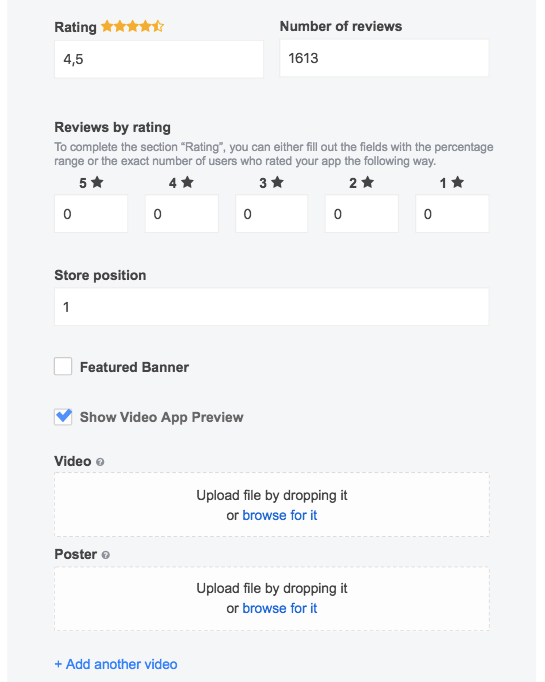Click the 1 star rating icon
The height and width of the screenshot is (682, 545).
coord(458,182)
